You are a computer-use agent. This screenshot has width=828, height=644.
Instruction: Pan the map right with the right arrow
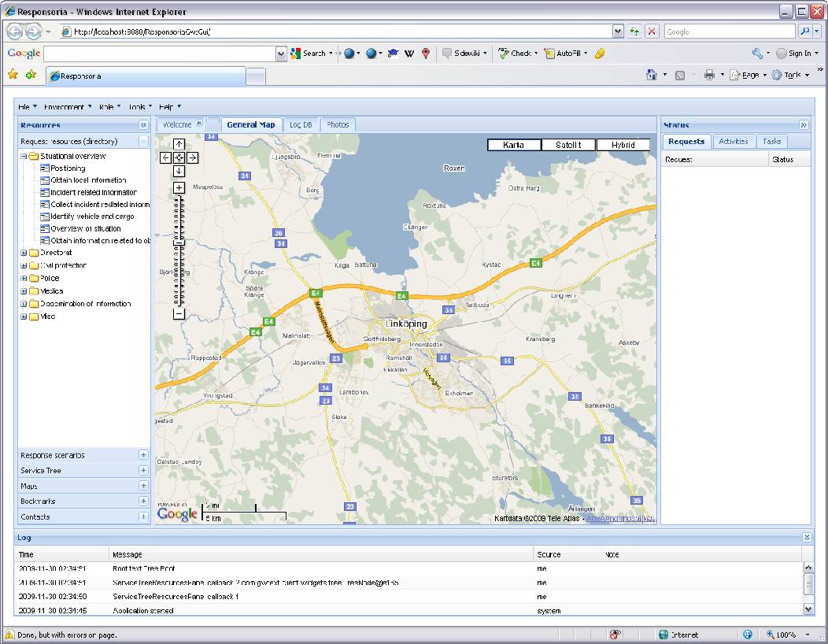point(193,157)
